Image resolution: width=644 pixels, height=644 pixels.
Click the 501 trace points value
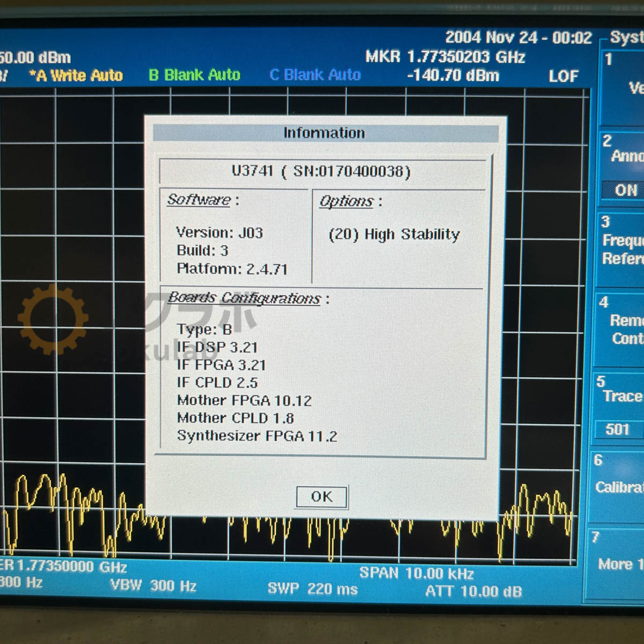pos(618,429)
